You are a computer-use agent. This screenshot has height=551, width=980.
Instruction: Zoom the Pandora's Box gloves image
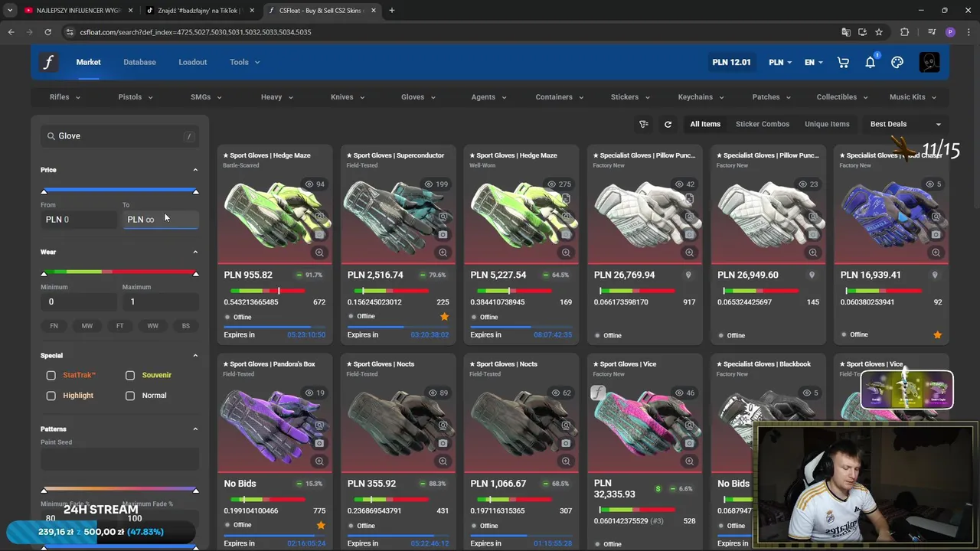pyautogui.click(x=319, y=461)
